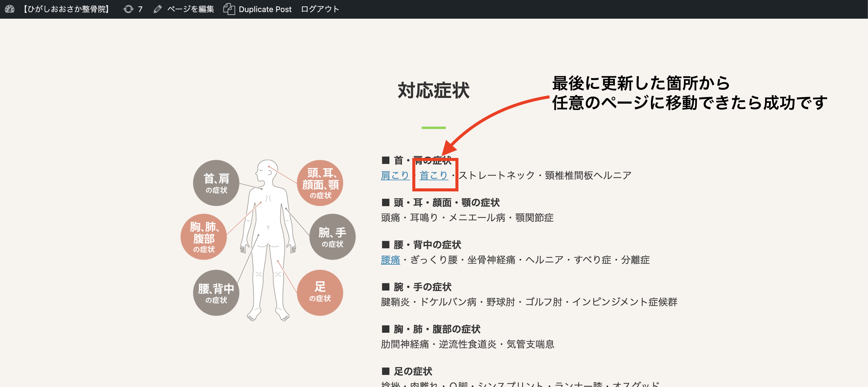
Task: Click the WordPress dashboard gauge icon
Action: point(9,9)
